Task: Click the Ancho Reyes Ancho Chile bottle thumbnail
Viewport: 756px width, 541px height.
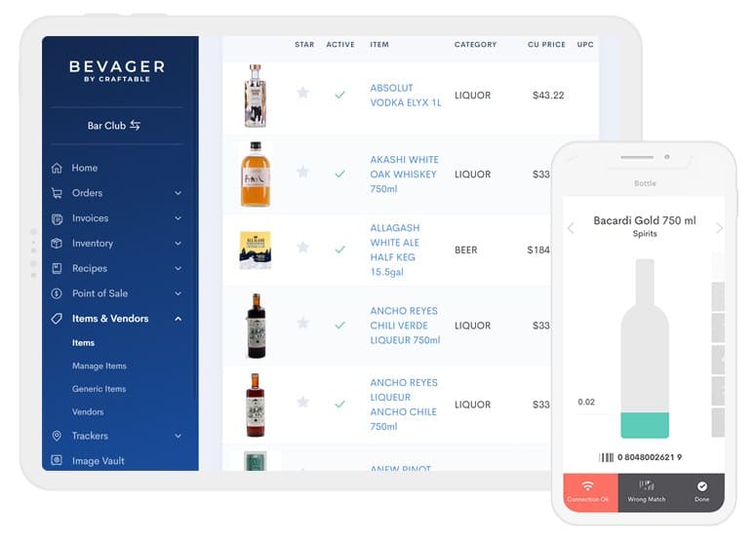Action: tap(255, 405)
